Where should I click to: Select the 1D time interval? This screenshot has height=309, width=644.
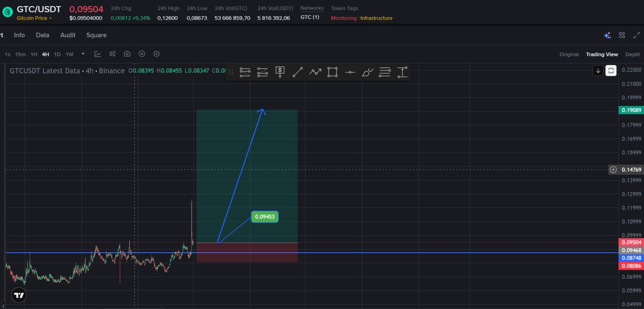click(57, 54)
